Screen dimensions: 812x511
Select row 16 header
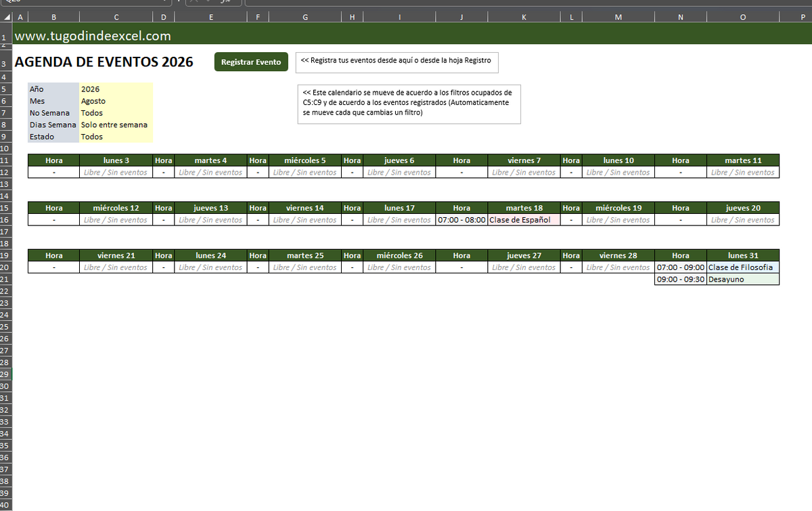(5, 220)
